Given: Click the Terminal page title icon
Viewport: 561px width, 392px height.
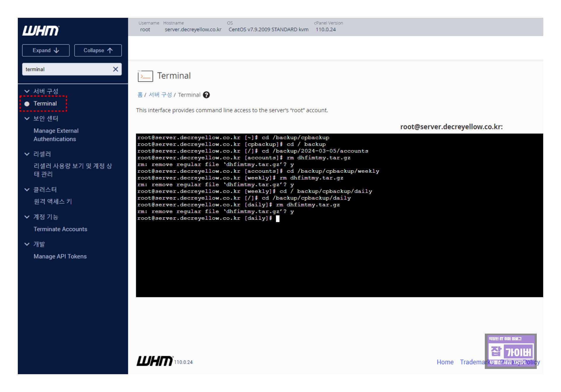Looking at the screenshot, I should [x=145, y=76].
